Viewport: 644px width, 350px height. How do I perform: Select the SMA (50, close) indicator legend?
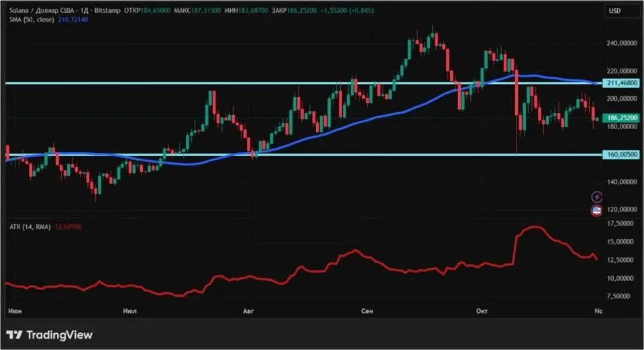[30, 20]
